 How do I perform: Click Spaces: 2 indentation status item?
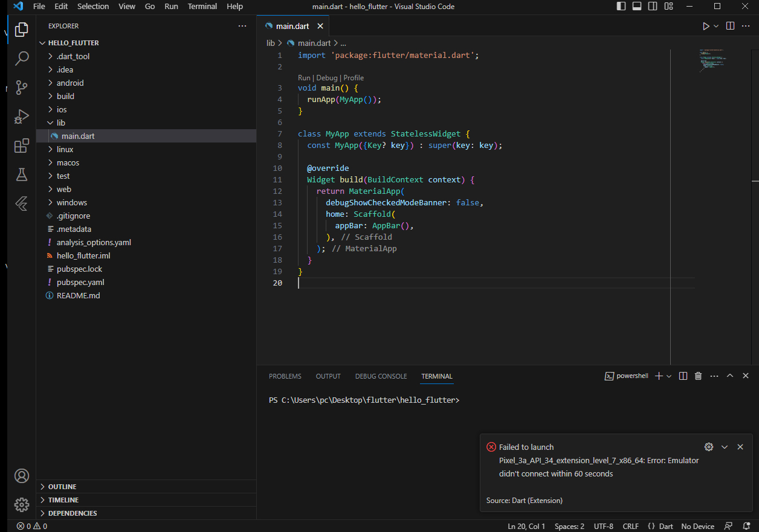pos(569,526)
